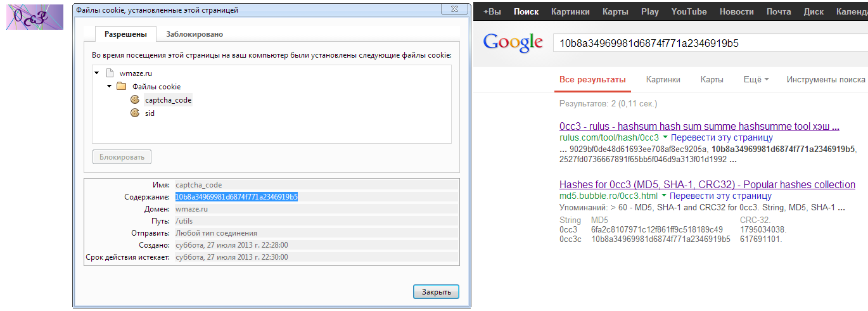Open dropdown arrow next to md5.bubble.ro URL
868x311 pixels.
[x=665, y=196]
